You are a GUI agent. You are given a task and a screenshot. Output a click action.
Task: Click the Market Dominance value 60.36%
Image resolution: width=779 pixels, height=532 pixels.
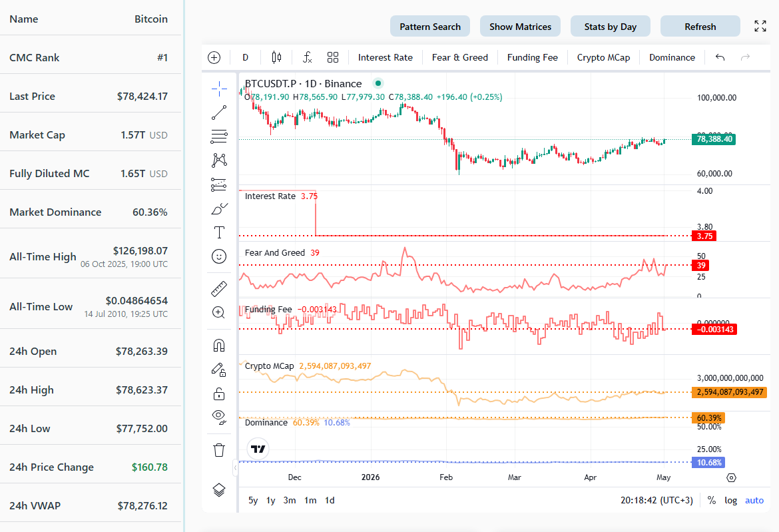150,212
